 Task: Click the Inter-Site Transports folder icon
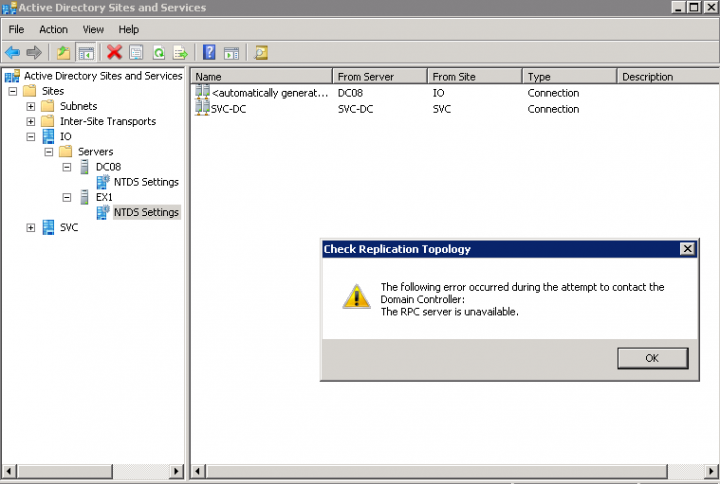tap(48, 121)
